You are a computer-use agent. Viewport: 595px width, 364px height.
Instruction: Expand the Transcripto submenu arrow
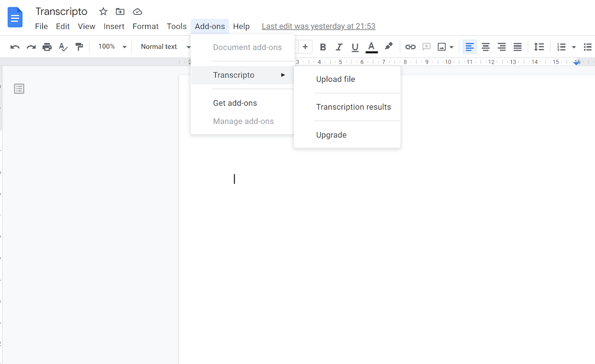click(283, 75)
